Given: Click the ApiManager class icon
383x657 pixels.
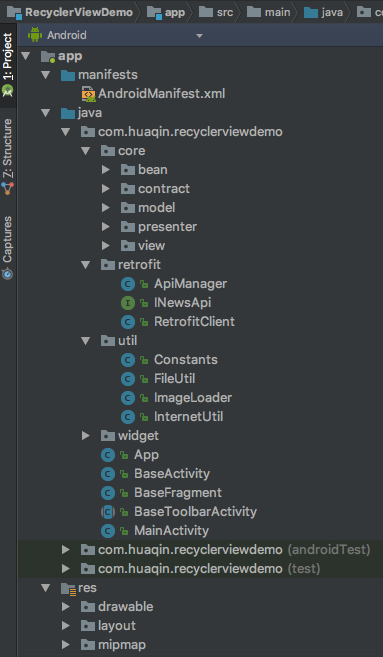Looking at the screenshot, I should 128,284.
